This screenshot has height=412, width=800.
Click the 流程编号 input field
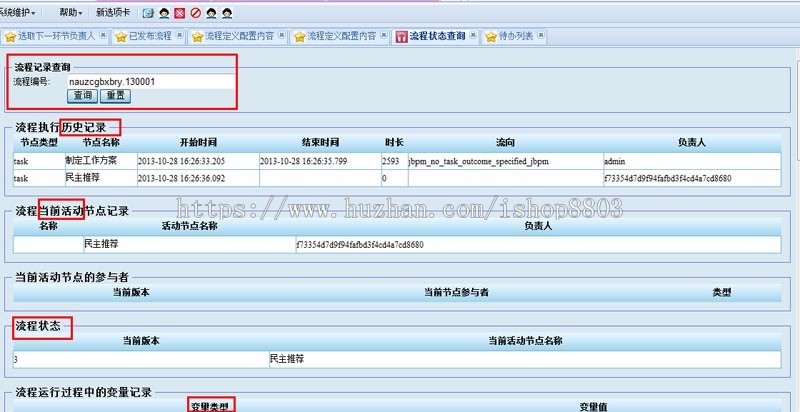coord(151,82)
